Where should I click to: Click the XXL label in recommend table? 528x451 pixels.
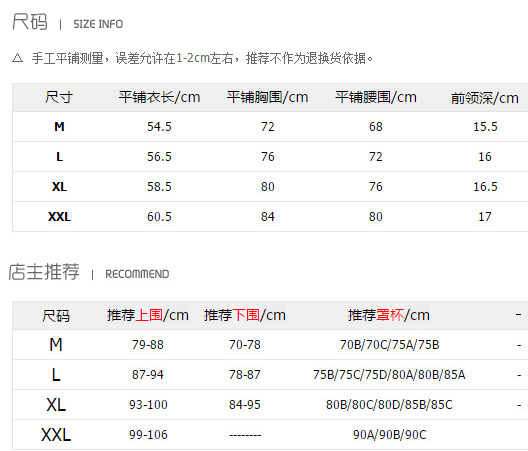point(56,434)
